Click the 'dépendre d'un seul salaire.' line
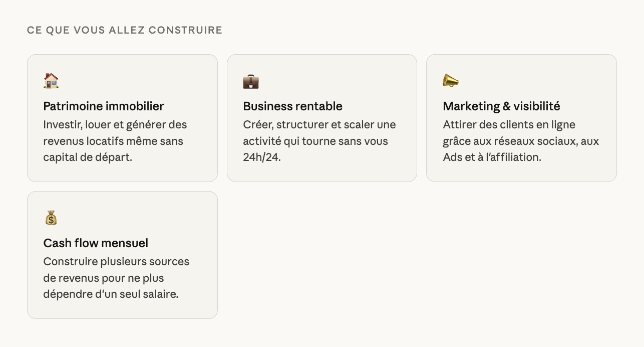 (x=111, y=294)
